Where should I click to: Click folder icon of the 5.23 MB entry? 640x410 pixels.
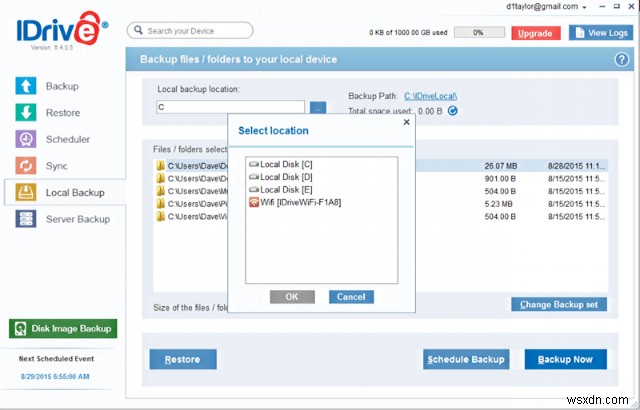click(x=160, y=204)
